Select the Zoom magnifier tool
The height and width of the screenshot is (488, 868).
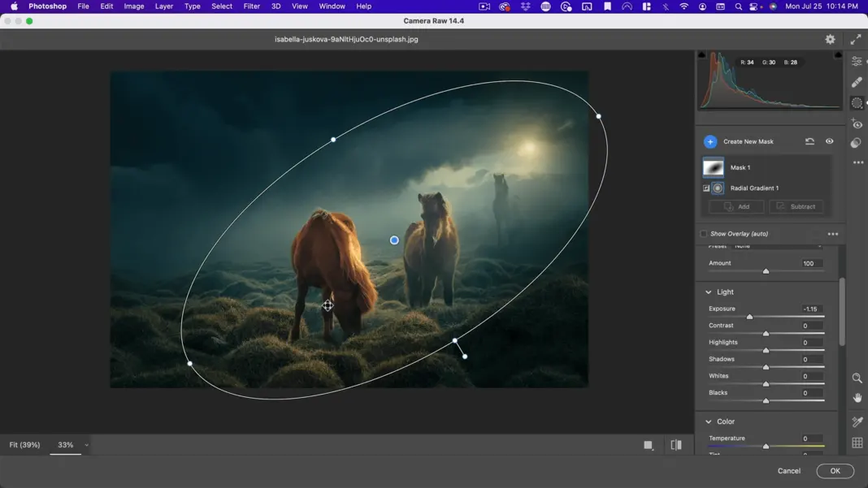[857, 378]
